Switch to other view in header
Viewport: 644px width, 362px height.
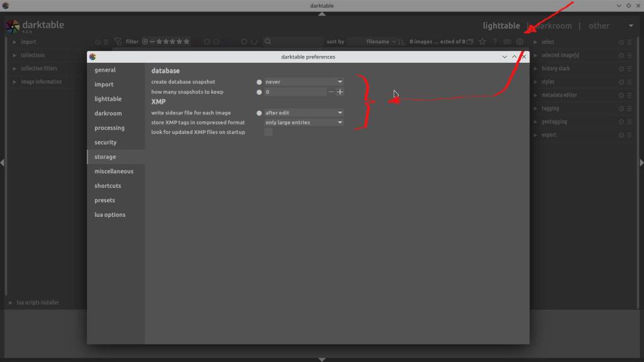point(599,25)
